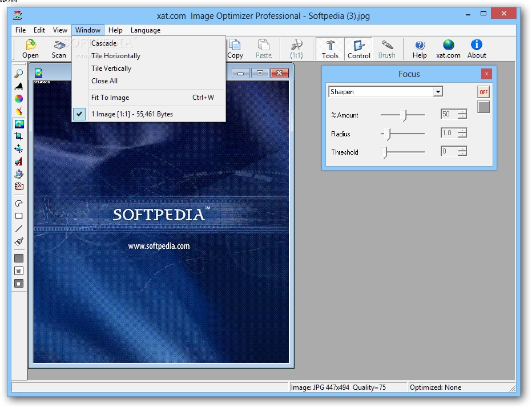Click the % Amount slider handle
This screenshot has height=408, width=532.
pos(404,115)
